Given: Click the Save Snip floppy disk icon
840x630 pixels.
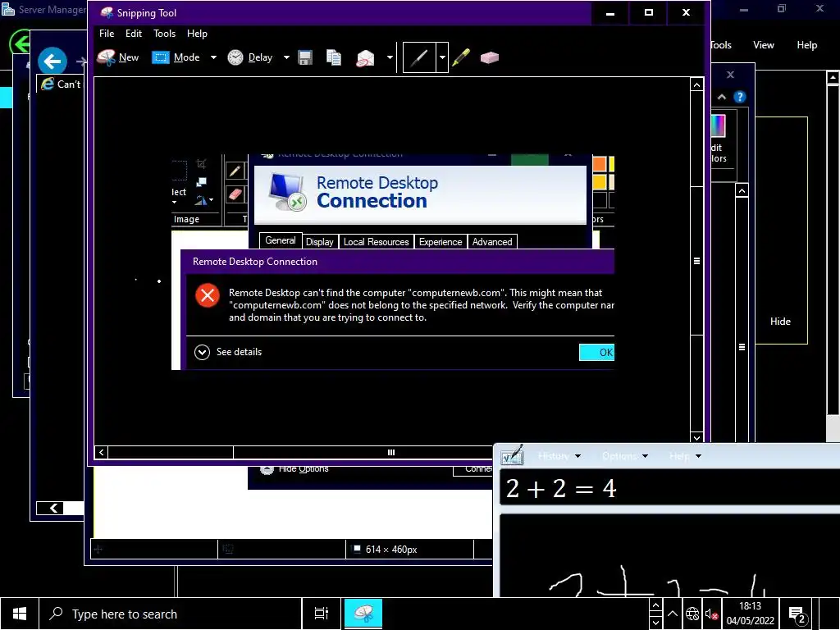Looking at the screenshot, I should (305, 57).
